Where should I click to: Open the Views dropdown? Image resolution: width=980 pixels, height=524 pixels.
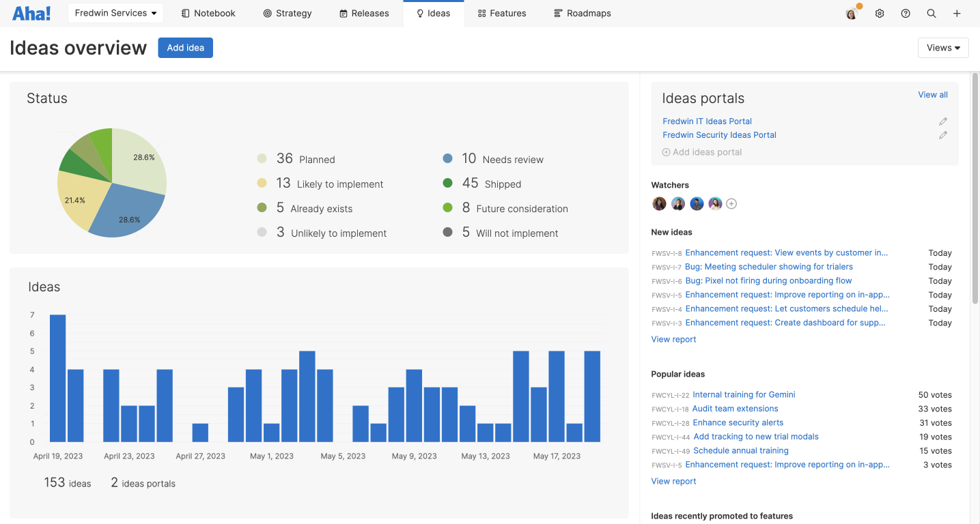point(942,48)
